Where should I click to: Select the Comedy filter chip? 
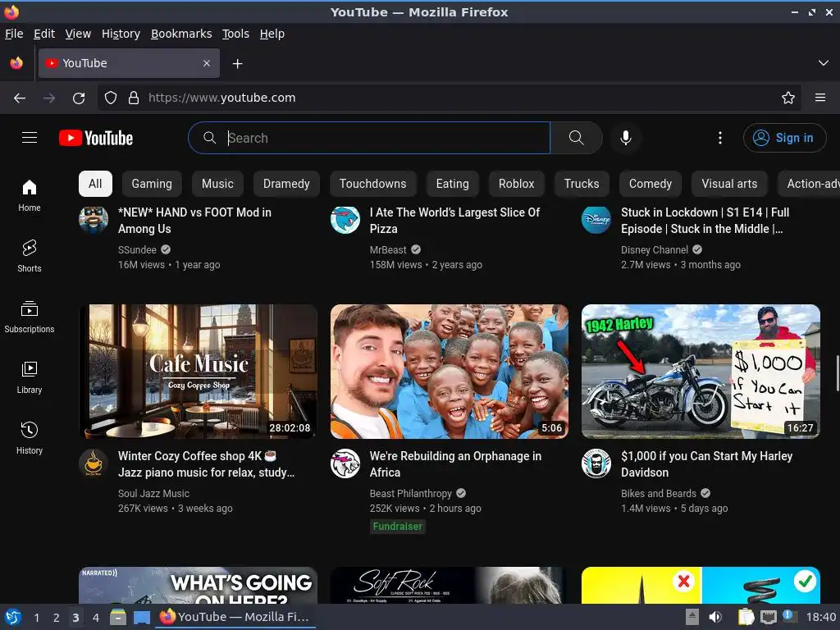651,184
